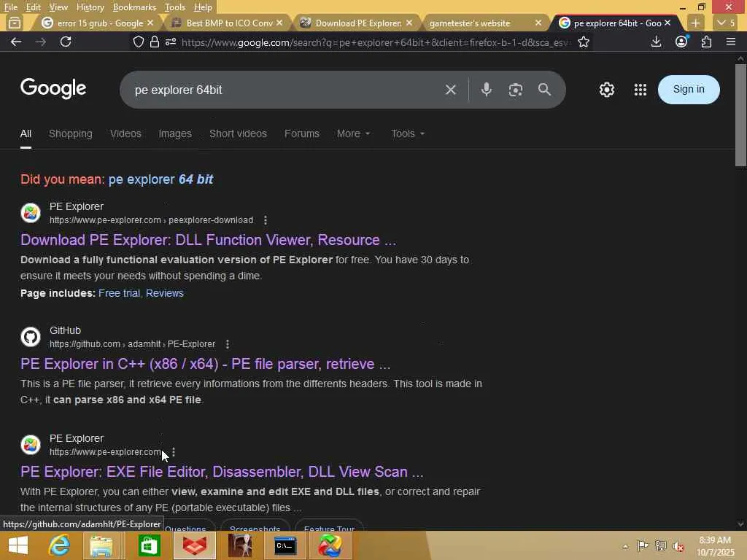Open the Firefox downloads panel
The width and height of the screenshot is (747, 560).
(656, 42)
